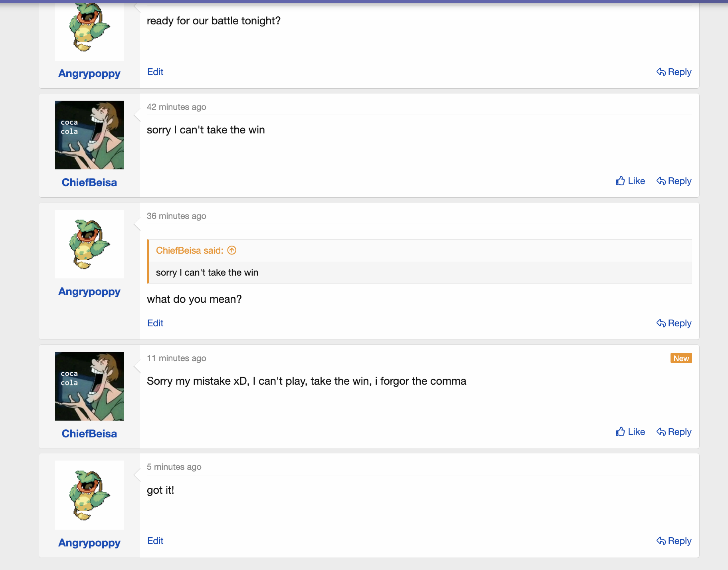Open the "11 minutes ago" timestamp
The width and height of the screenshot is (728, 570).
176,358
